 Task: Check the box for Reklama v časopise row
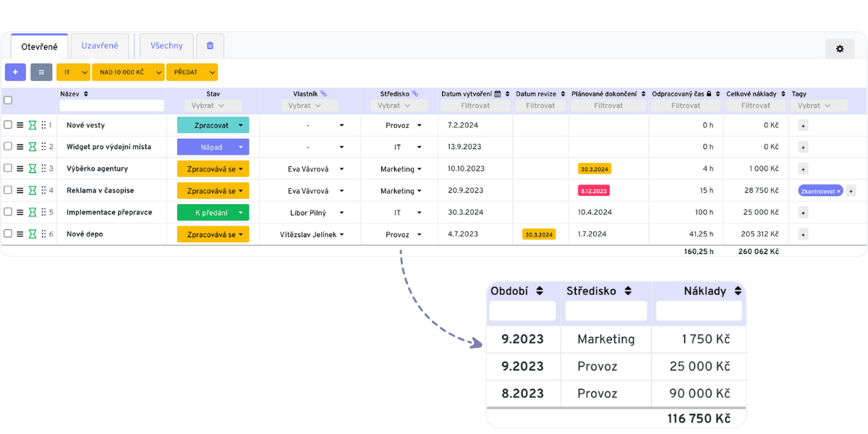click(8, 190)
